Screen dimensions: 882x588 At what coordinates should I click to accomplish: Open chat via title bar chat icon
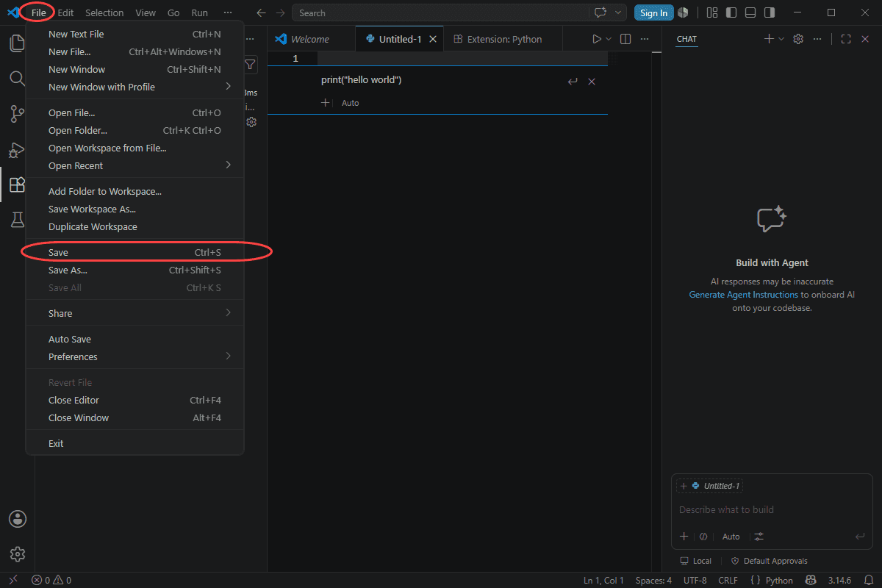click(600, 12)
